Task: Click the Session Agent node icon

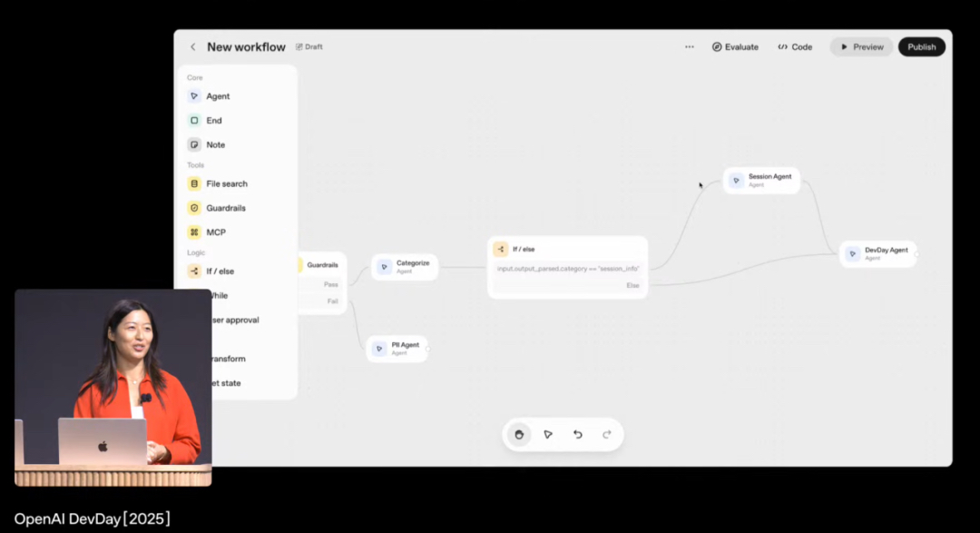Action: (736, 180)
